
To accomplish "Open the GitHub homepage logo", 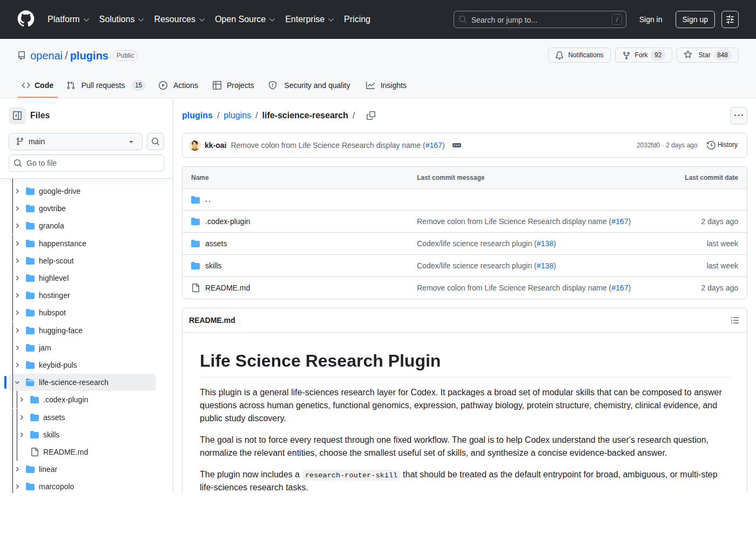I will tap(26, 19).
